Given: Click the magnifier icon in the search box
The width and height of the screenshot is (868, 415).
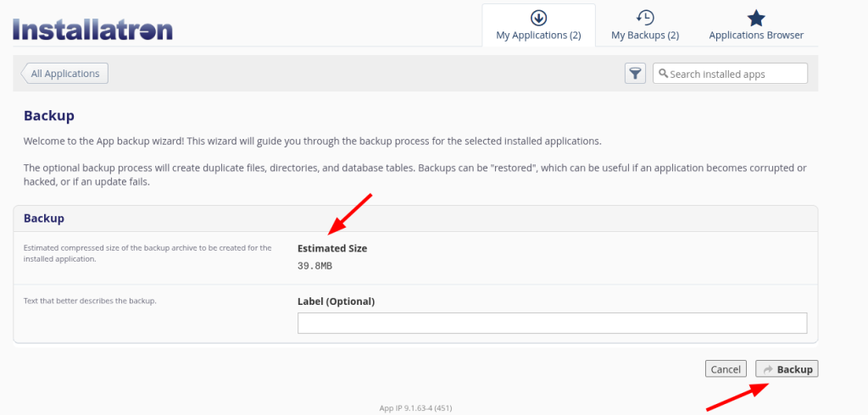Looking at the screenshot, I should (663, 74).
